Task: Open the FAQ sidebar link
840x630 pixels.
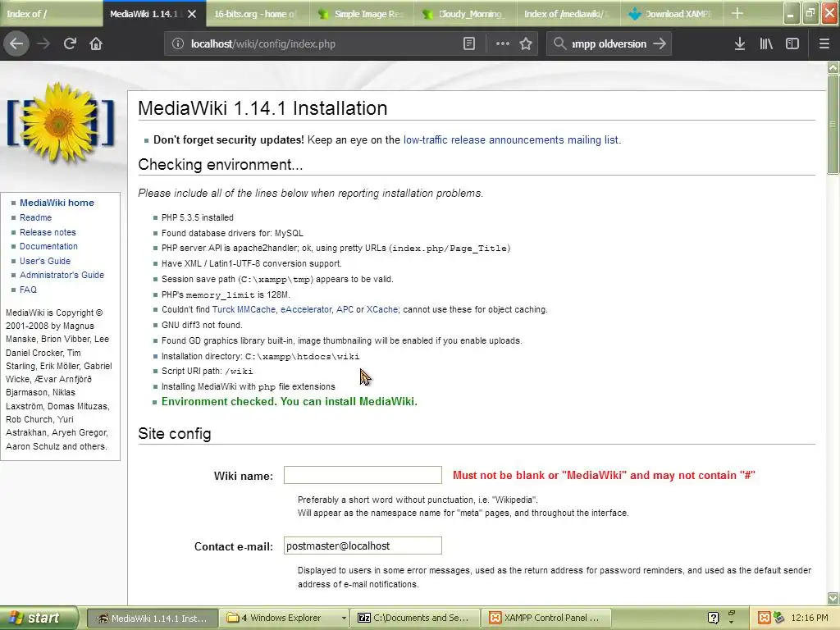Action: coord(29,290)
